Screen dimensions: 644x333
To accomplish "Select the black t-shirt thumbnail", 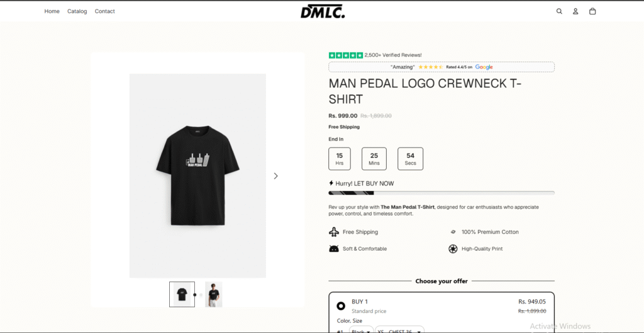I will (182, 294).
